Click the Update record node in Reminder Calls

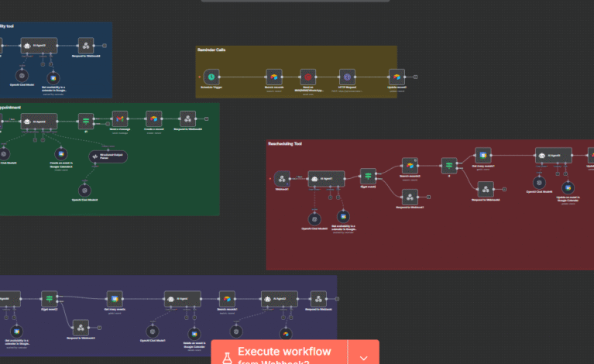[396, 77]
